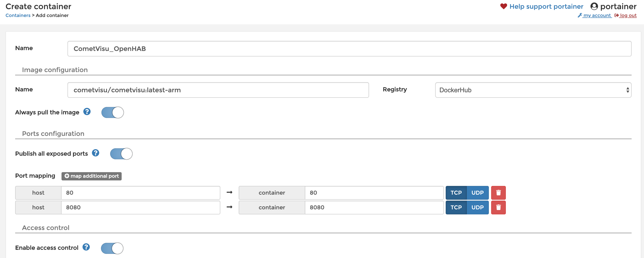Click host port field with 80
Screen dimensions: 644x258
point(140,193)
